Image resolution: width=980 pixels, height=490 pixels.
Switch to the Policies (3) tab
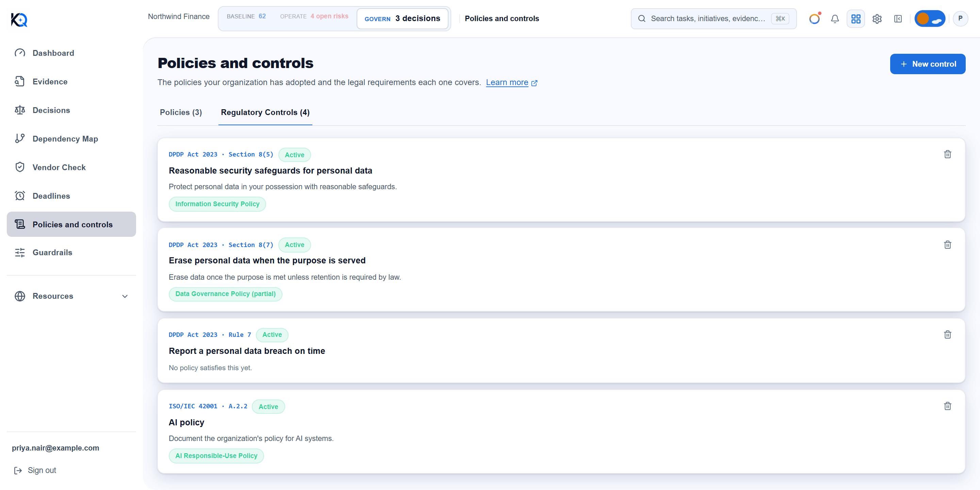181,112
